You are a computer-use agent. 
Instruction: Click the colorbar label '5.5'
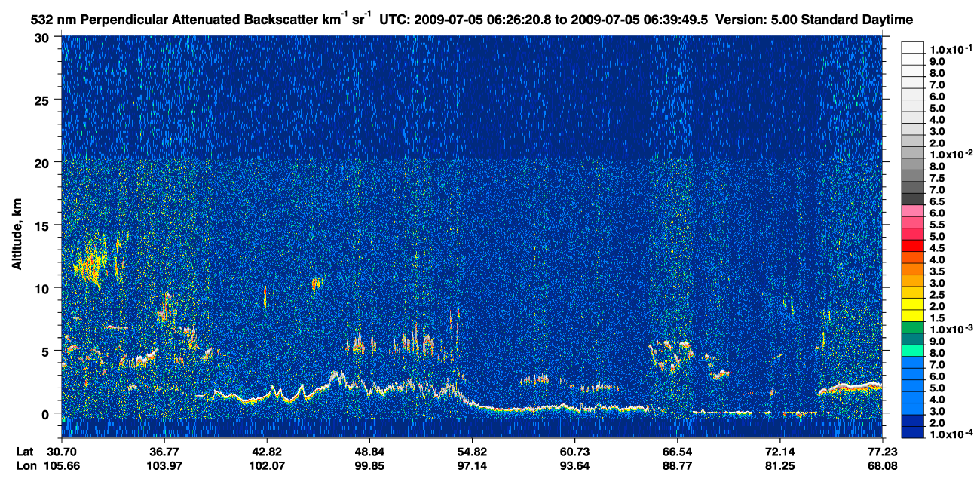(x=937, y=225)
